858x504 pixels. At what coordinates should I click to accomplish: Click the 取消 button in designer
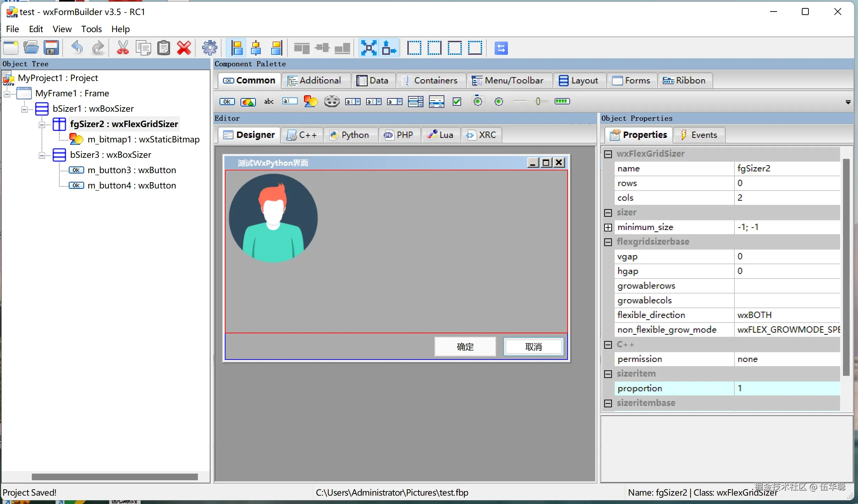(533, 347)
